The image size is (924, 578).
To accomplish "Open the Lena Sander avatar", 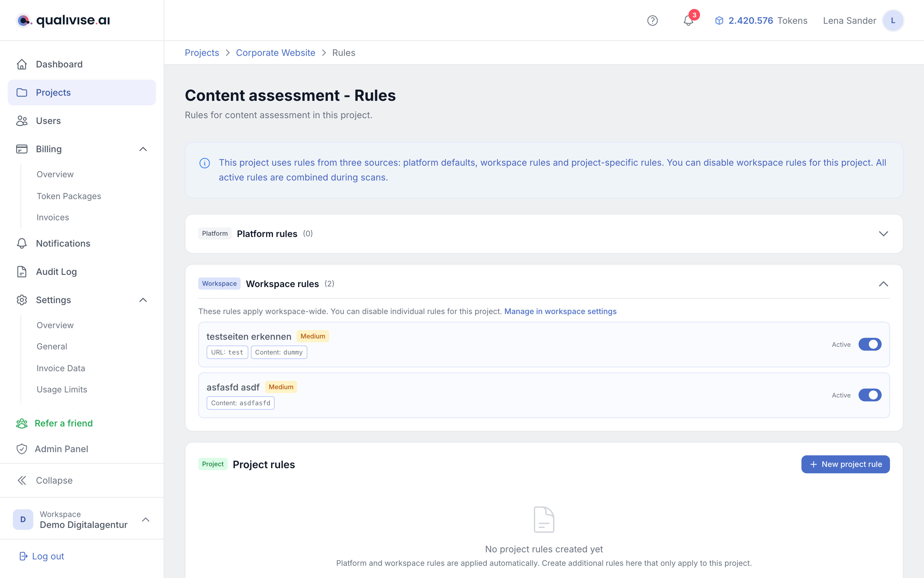I will click(x=893, y=21).
